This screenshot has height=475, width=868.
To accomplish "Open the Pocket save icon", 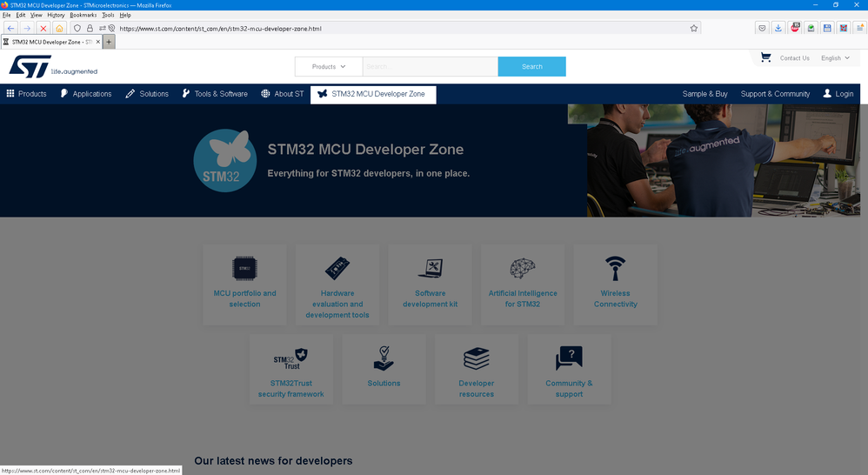I will coord(762,28).
